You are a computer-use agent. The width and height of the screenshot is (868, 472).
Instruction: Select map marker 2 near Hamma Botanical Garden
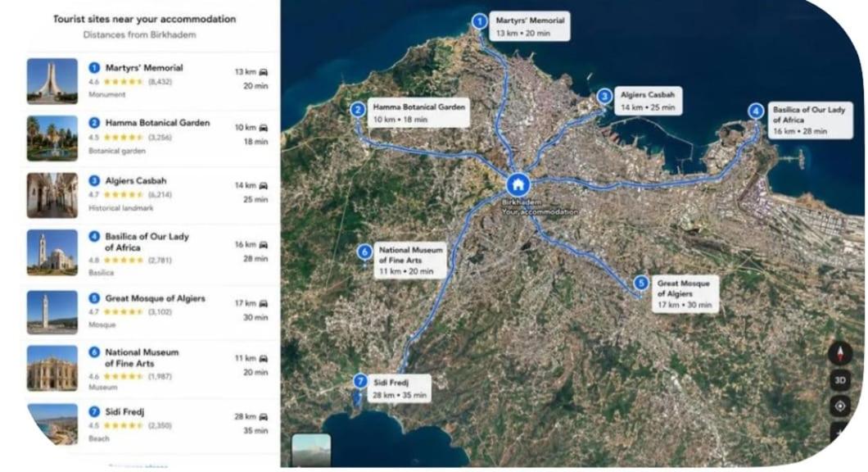coord(358,109)
